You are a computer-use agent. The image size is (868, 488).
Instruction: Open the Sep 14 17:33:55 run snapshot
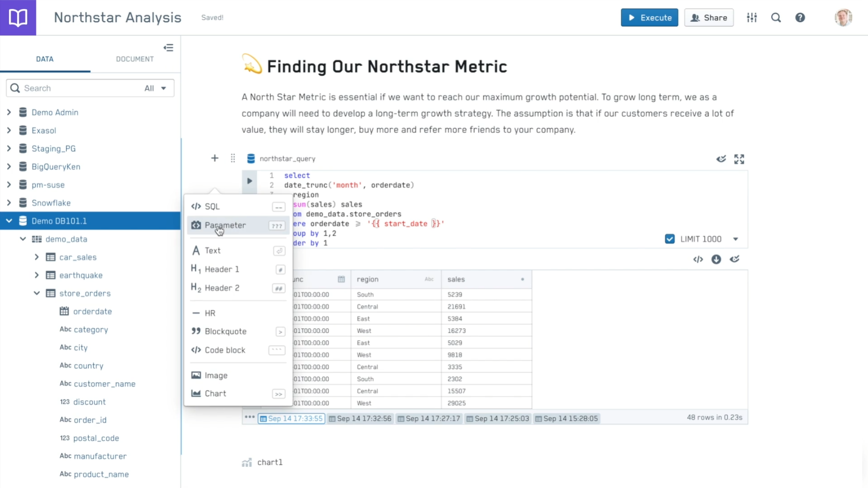coord(292,418)
